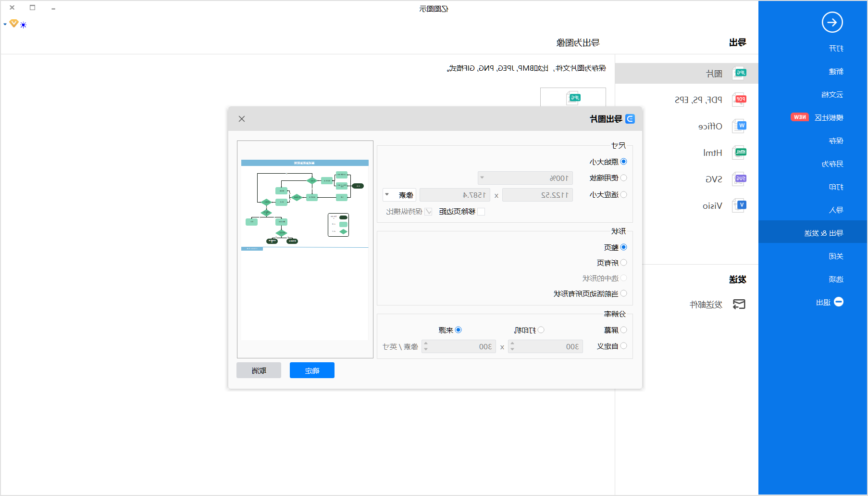Click the 另存为 sidebar menu item
The width and height of the screenshot is (868, 496).
click(832, 164)
